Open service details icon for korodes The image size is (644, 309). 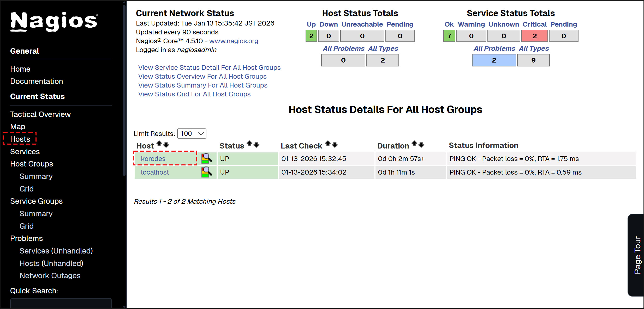coord(206,158)
